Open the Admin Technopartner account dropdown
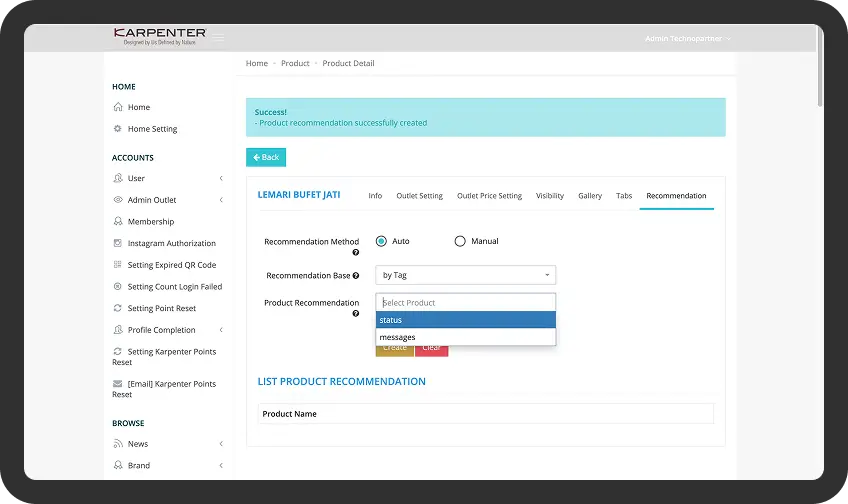 tap(688, 38)
